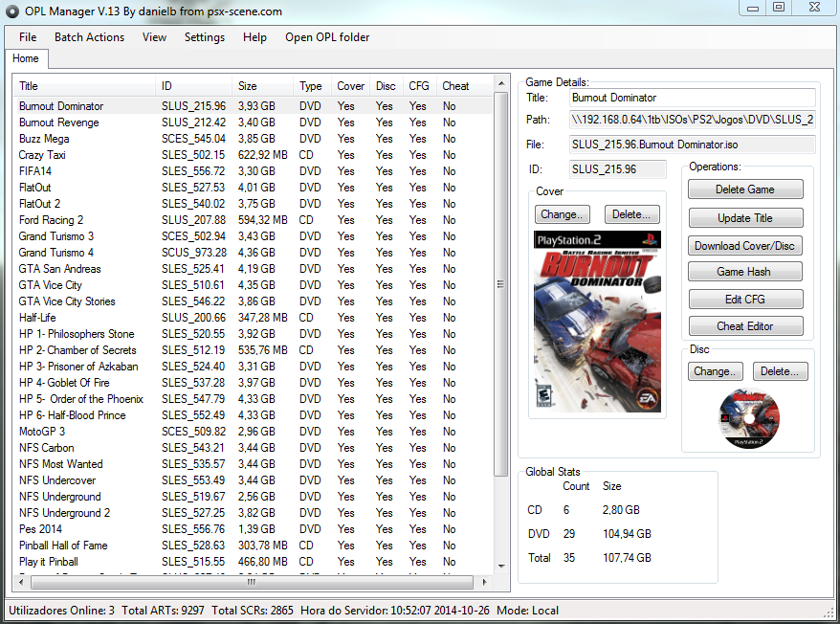Select Buzz Mega in the game list
The width and height of the screenshot is (840, 624).
point(253,139)
